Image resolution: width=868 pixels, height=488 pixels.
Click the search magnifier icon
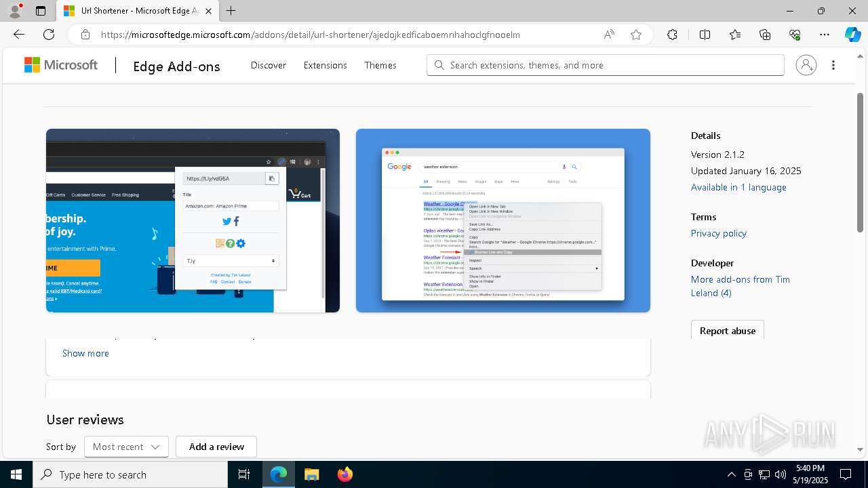[x=439, y=65]
